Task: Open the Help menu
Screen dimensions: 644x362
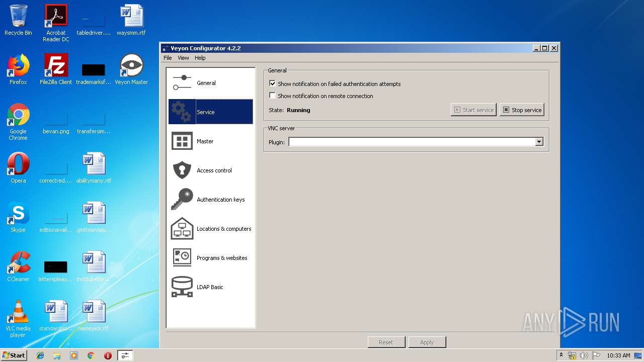Action: point(200,58)
